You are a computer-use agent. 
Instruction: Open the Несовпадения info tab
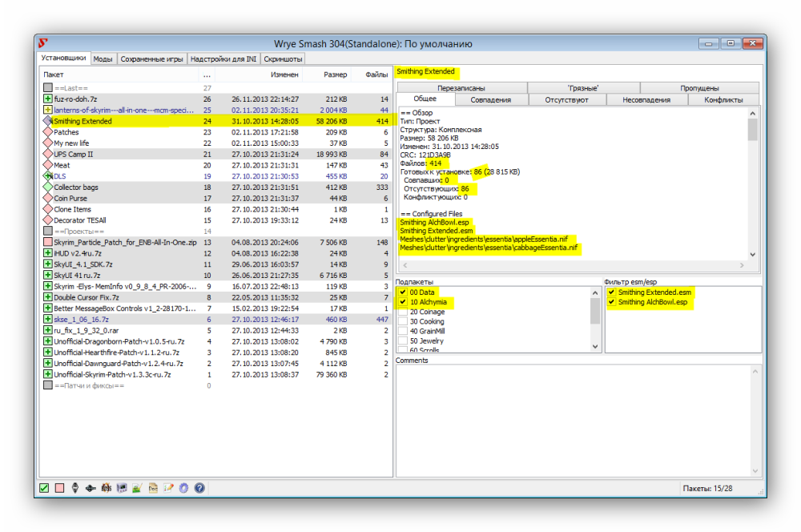click(646, 99)
